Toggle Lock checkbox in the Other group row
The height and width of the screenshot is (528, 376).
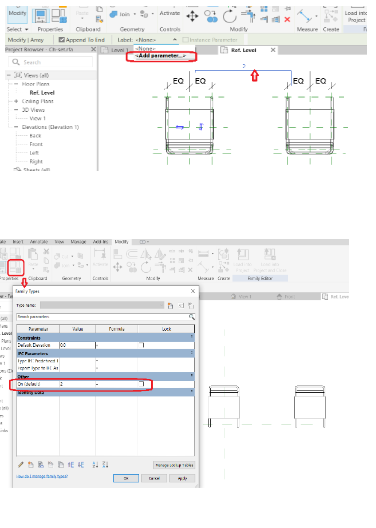(x=142, y=384)
